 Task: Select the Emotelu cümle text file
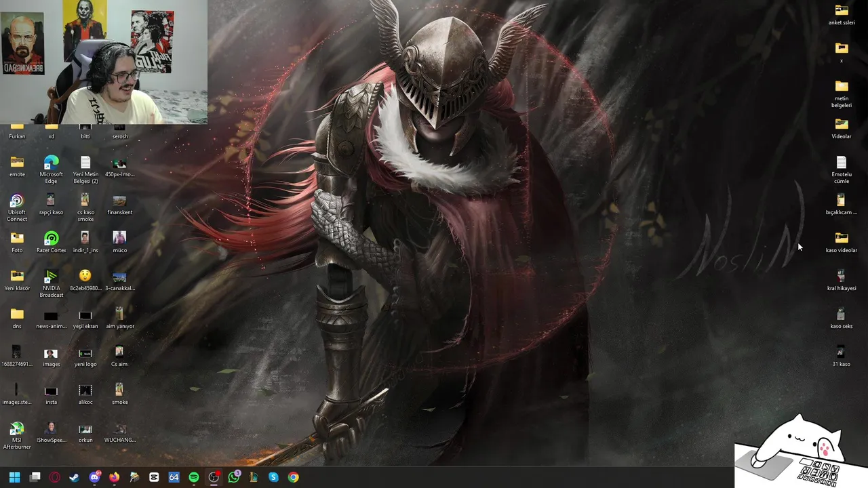(x=842, y=169)
